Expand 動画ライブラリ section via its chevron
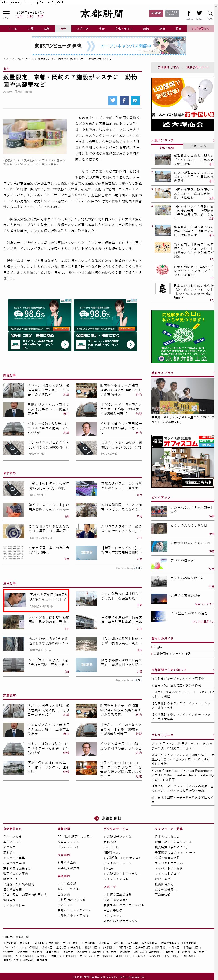This screenshot has height=980, width=218. click(213, 373)
